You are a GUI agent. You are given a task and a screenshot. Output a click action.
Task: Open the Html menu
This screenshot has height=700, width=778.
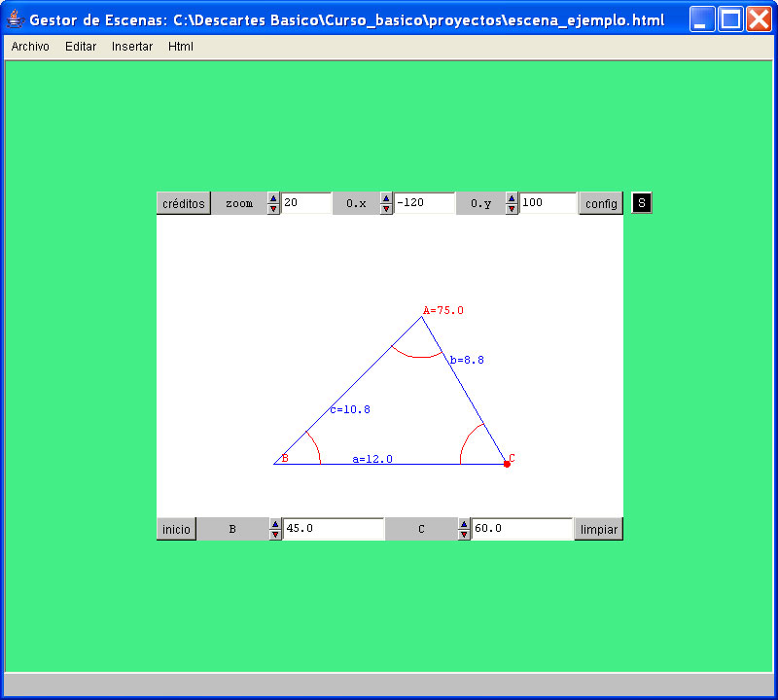(181, 47)
